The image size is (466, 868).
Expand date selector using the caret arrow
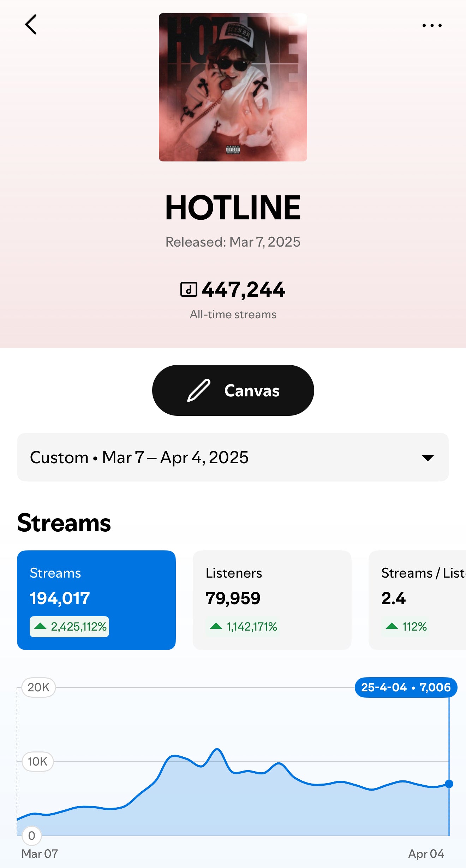pos(428,458)
